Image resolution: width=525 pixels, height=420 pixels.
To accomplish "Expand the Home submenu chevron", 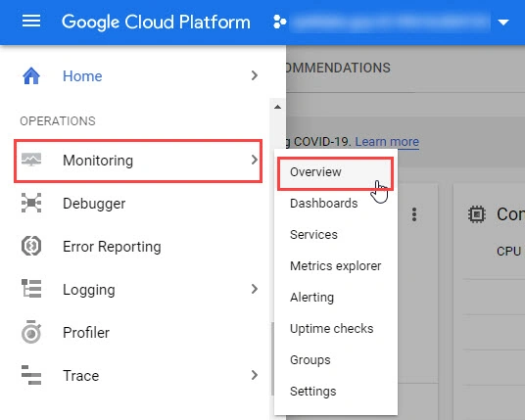I will 255,75.
